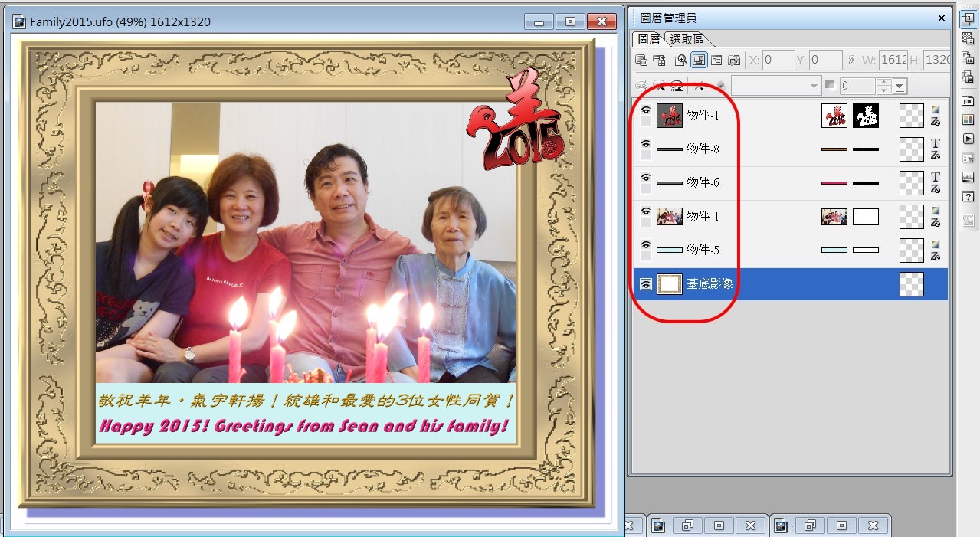980x537 pixels.
Task: Toggle the eye icon for the 物件-5 layer
Action: click(646, 245)
